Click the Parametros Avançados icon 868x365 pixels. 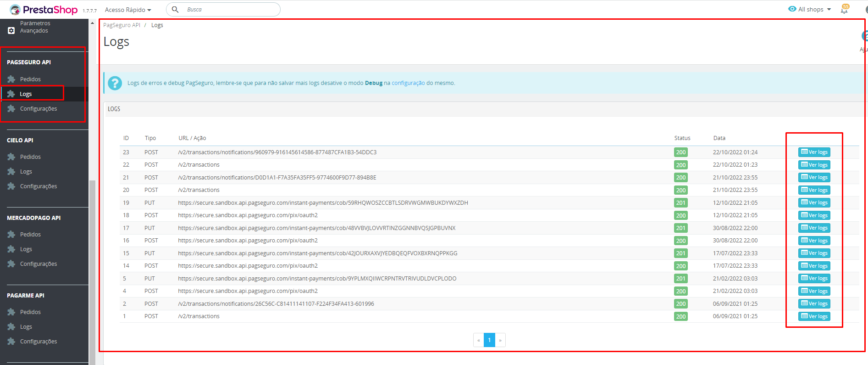[11, 31]
